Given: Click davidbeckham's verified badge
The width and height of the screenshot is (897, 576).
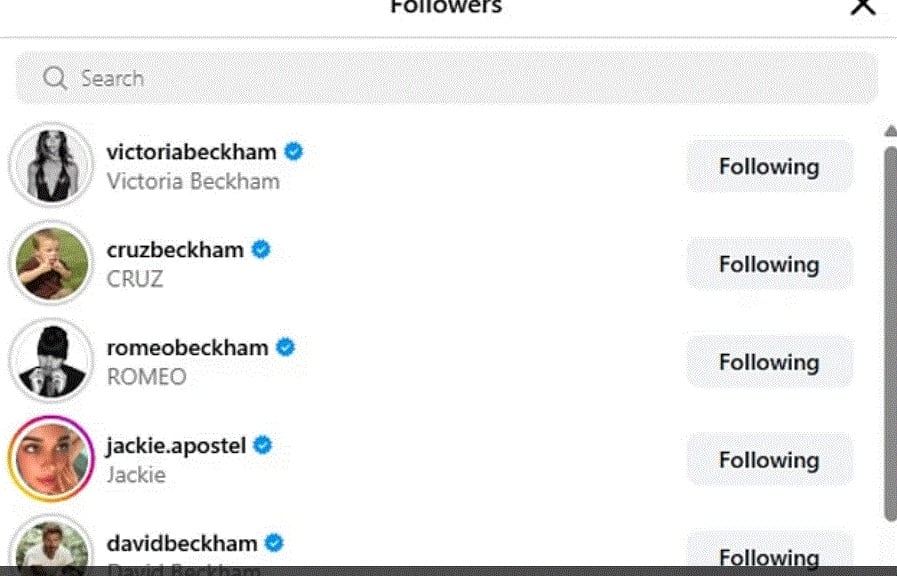Looking at the screenshot, I should pos(273,543).
